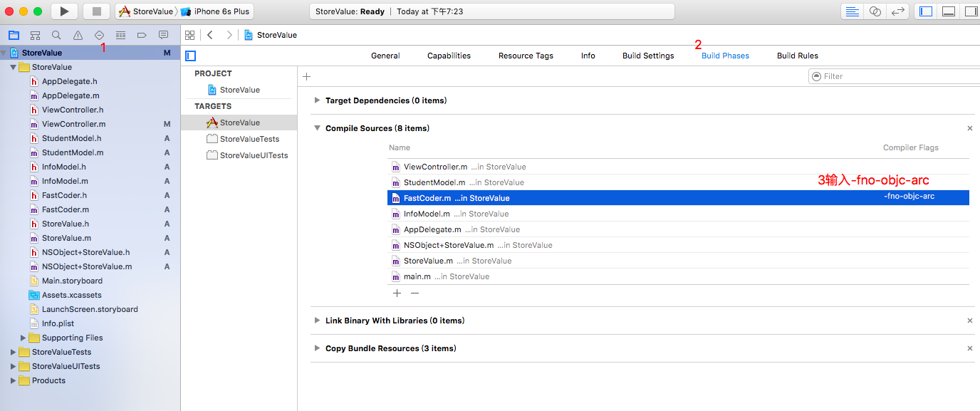Open the Build Rules tab
This screenshot has height=411, width=980.
click(798, 56)
